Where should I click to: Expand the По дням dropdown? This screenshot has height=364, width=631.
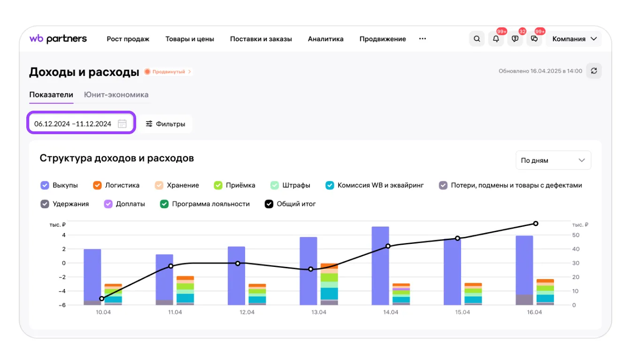point(553,160)
